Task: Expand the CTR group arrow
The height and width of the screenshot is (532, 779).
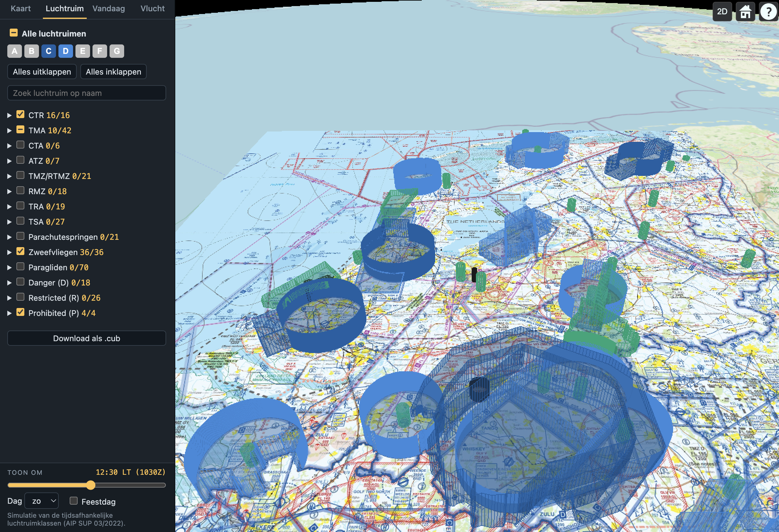Action: pyautogui.click(x=9, y=115)
